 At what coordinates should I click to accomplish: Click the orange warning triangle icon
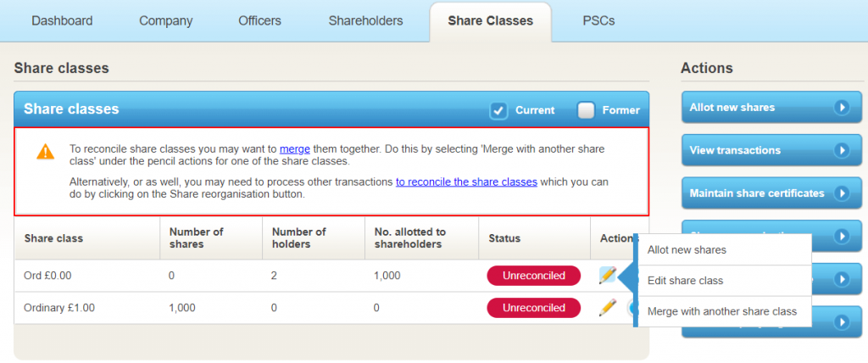46,153
